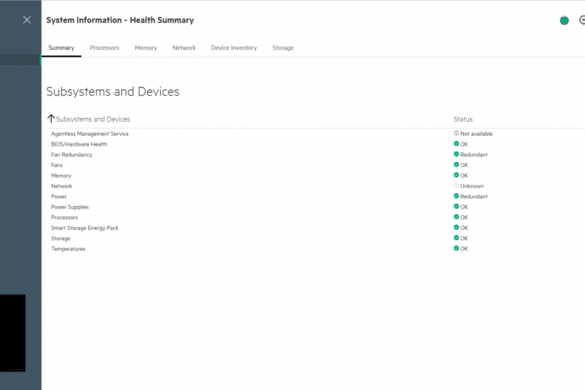The width and height of the screenshot is (585, 390).
Task: Click the Network Unknown status icon
Action: (456, 185)
